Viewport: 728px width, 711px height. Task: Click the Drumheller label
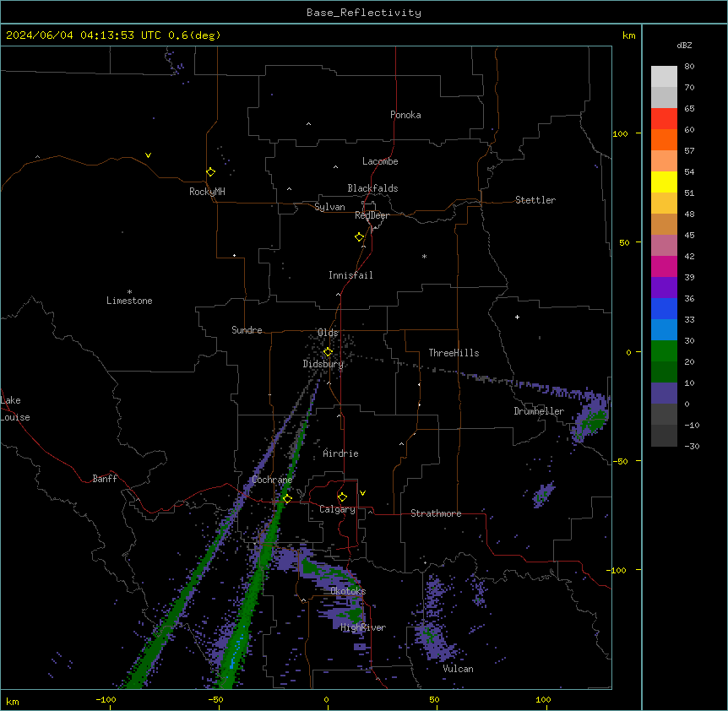tap(539, 411)
